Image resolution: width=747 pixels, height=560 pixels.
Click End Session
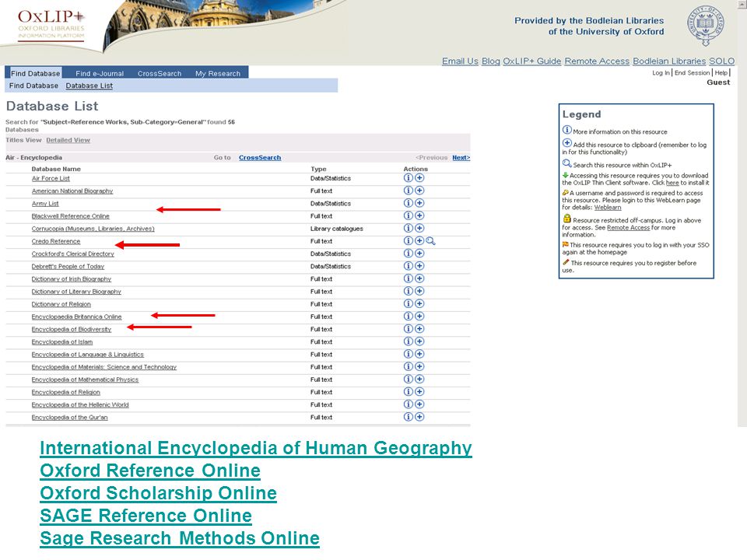pos(693,73)
